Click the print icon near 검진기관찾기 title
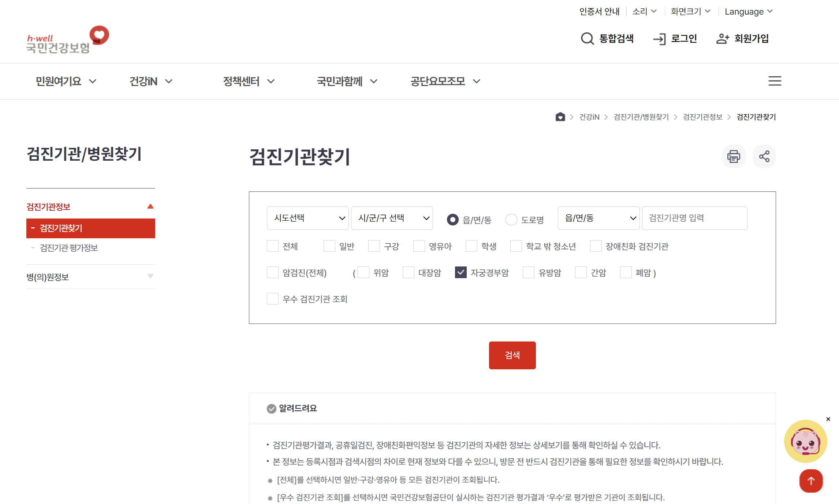This screenshot has width=839, height=504. [x=733, y=156]
